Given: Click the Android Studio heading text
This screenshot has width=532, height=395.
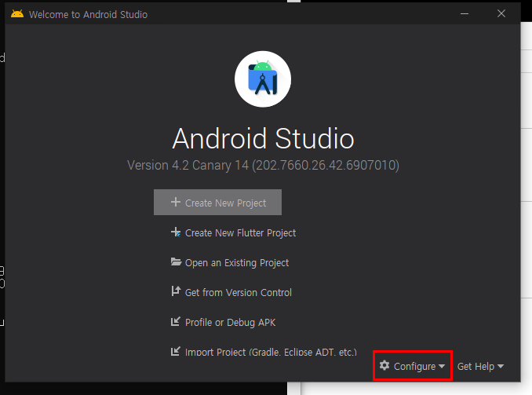Looking at the screenshot, I should (x=263, y=138).
